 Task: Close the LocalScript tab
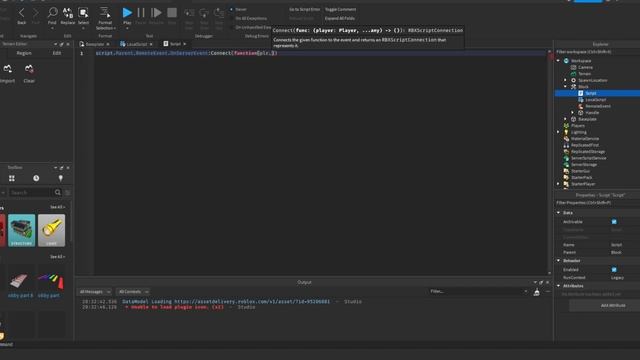point(151,44)
